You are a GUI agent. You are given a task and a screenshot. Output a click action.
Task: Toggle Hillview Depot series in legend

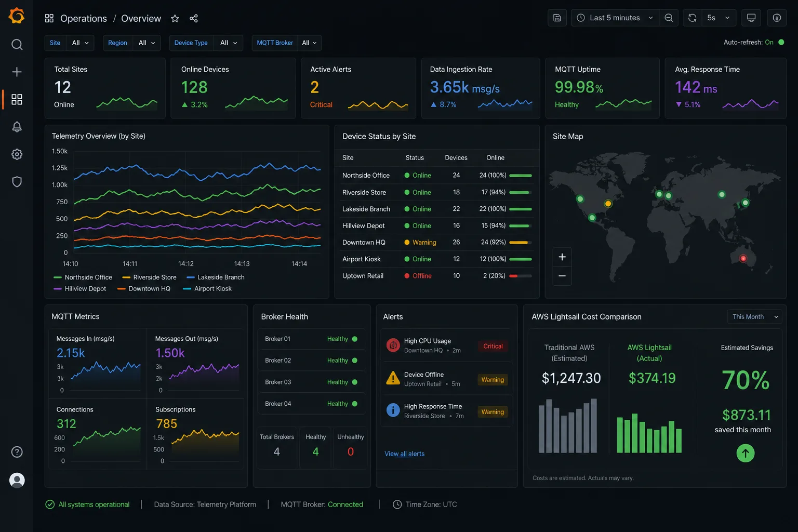79,289
